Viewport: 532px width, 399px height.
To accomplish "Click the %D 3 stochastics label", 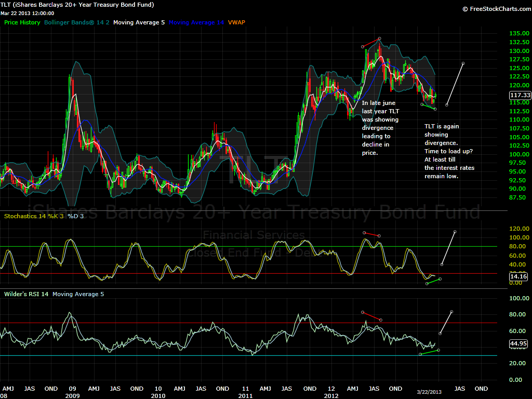I will (x=76, y=216).
